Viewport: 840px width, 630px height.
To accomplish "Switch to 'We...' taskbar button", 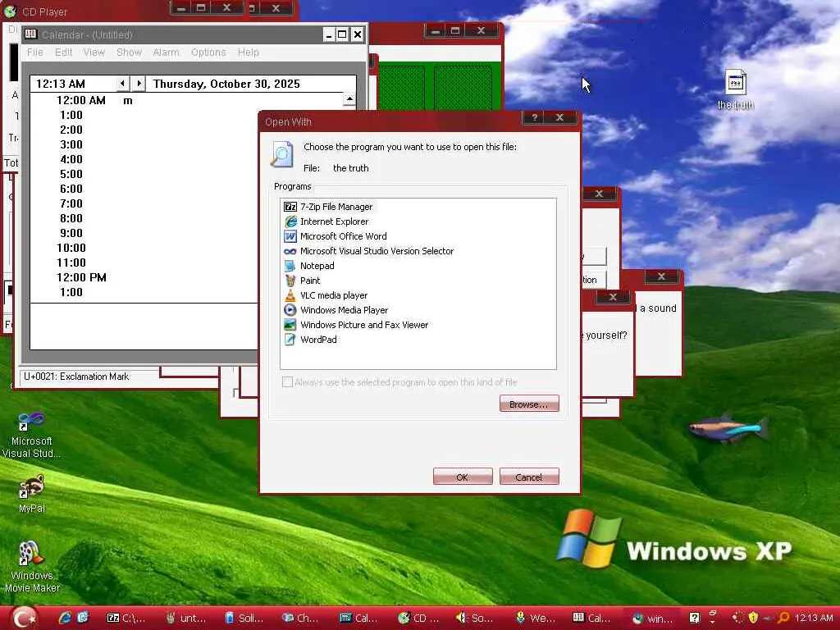I will tap(536, 618).
